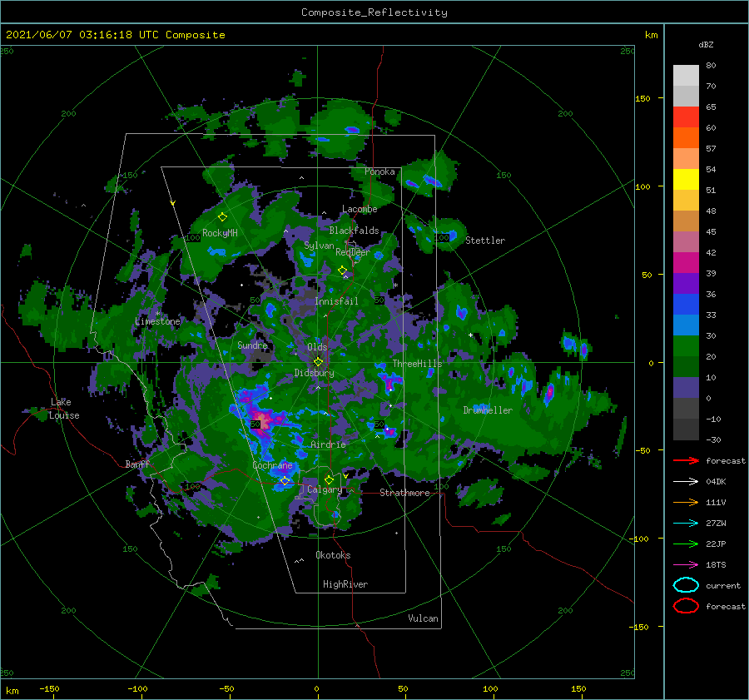Click the Lake Louise label
This screenshot has height=700, width=749.
pos(64,409)
